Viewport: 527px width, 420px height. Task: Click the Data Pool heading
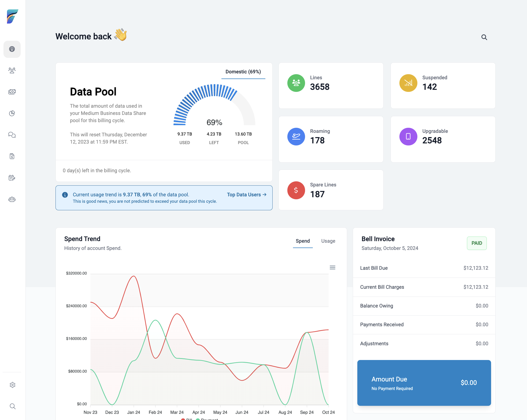coord(93,92)
